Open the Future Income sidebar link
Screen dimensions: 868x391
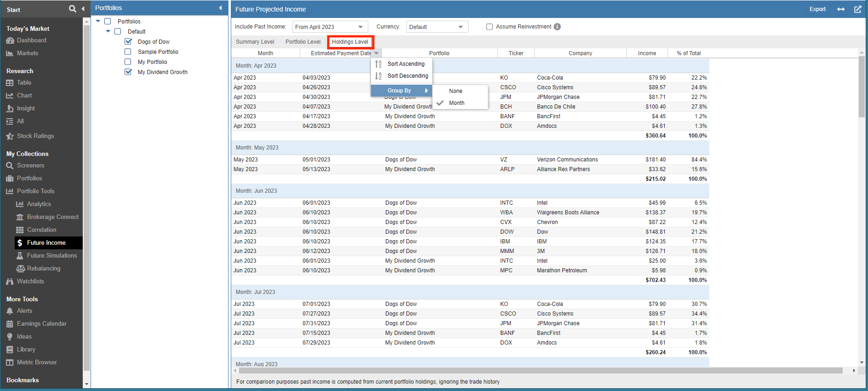(x=49, y=243)
